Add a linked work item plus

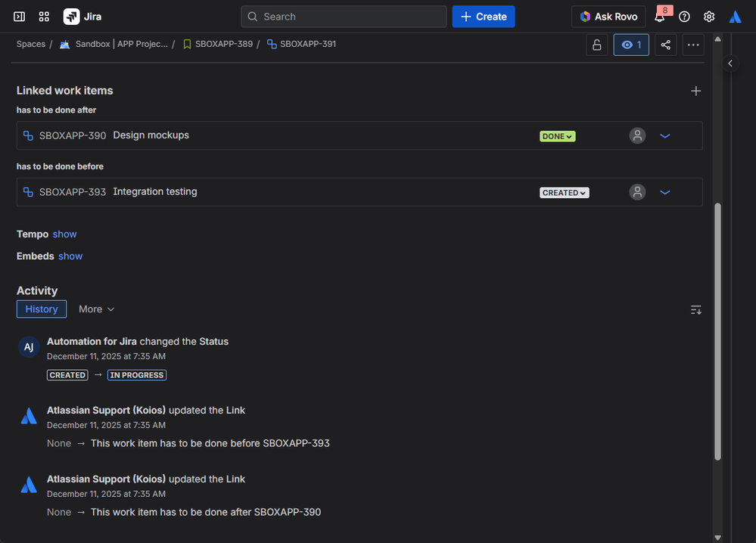click(695, 91)
